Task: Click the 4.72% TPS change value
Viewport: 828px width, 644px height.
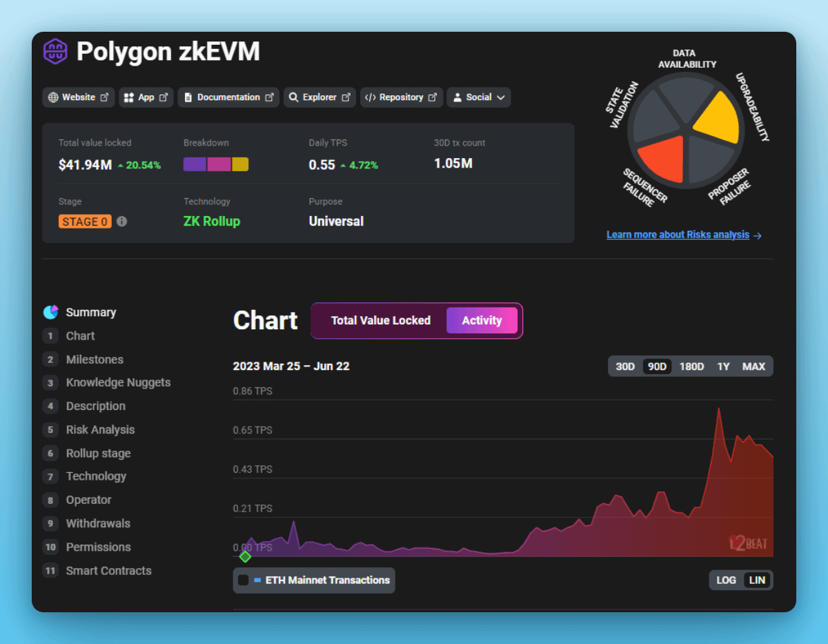Action: [364, 165]
